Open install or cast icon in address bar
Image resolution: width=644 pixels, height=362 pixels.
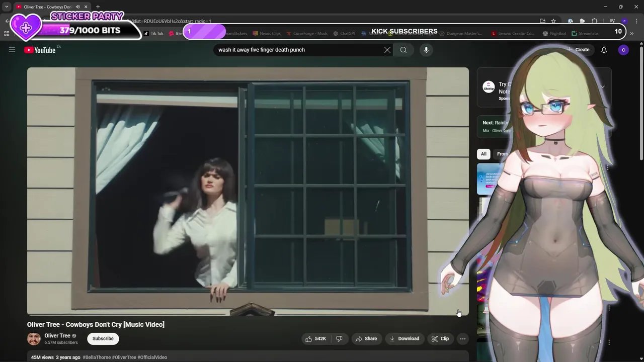click(x=542, y=21)
